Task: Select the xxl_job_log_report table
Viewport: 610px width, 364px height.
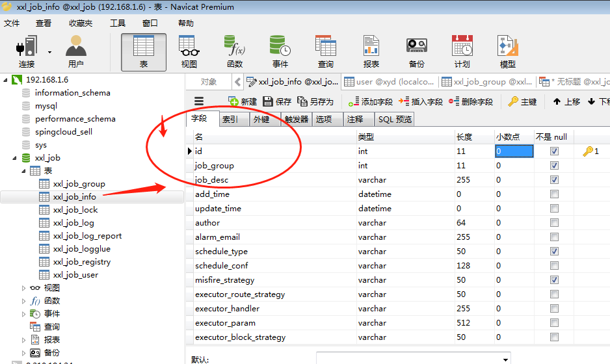Action: pos(87,236)
